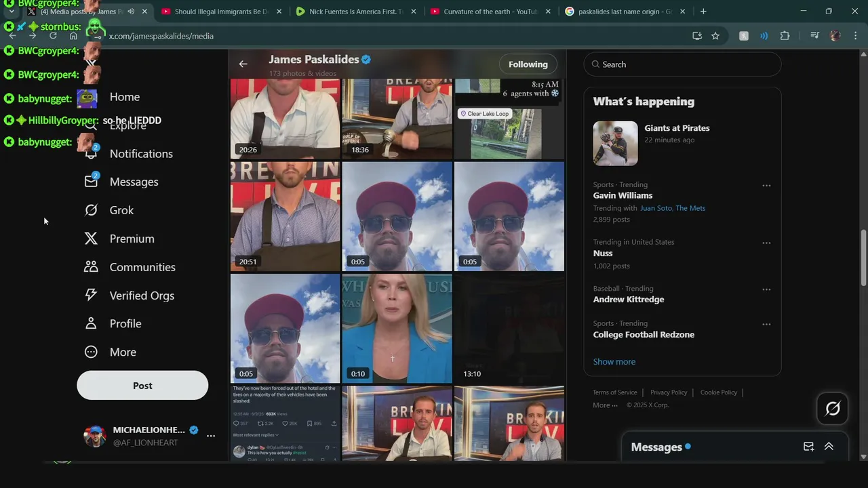Open more options for Gavin Williams trend
The height and width of the screenshot is (488, 868).
coord(766,185)
